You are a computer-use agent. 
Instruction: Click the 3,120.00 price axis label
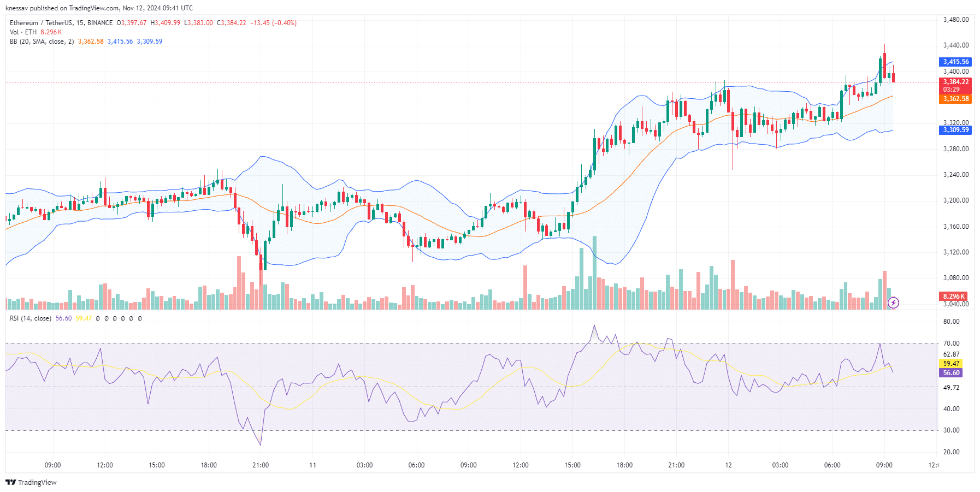pyautogui.click(x=956, y=252)
